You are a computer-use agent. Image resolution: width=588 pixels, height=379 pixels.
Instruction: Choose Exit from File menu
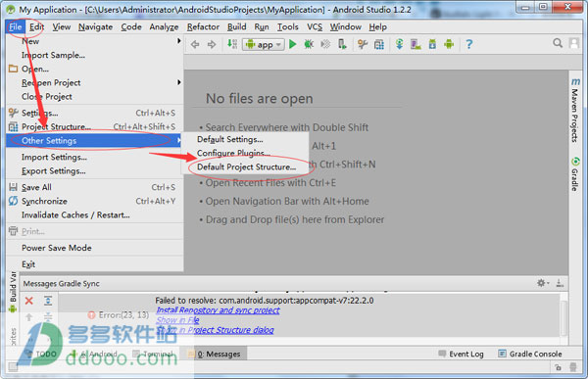pos(94,264)
